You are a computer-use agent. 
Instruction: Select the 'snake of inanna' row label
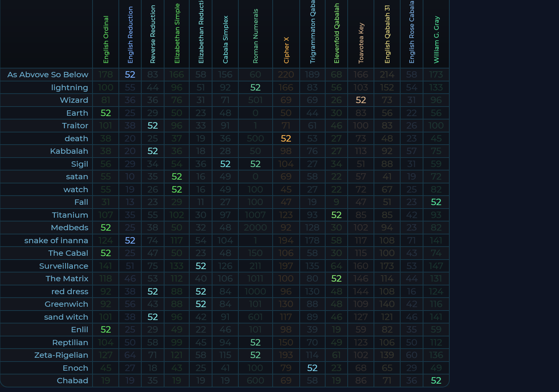point(56,241)
